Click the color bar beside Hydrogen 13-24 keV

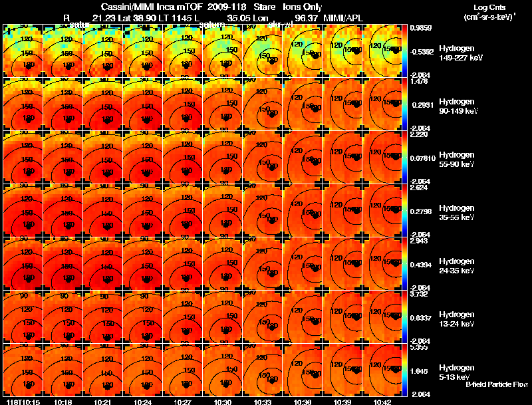click(404, 317)
